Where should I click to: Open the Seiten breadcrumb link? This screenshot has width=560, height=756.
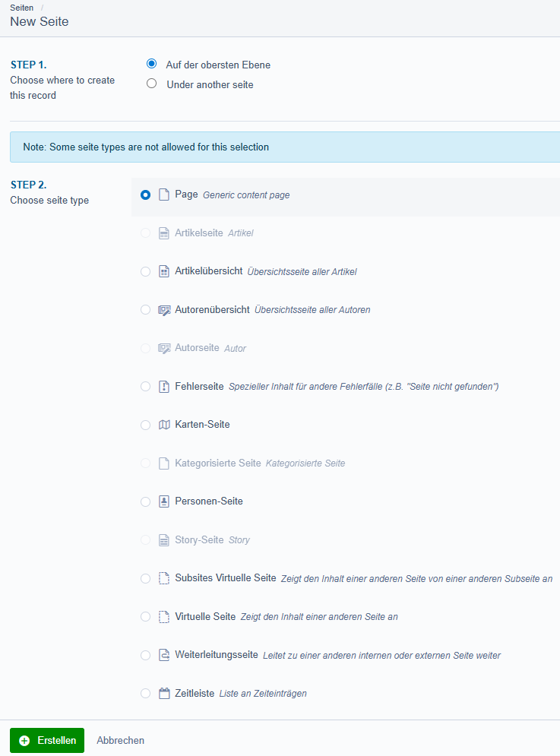pos(21,7)
